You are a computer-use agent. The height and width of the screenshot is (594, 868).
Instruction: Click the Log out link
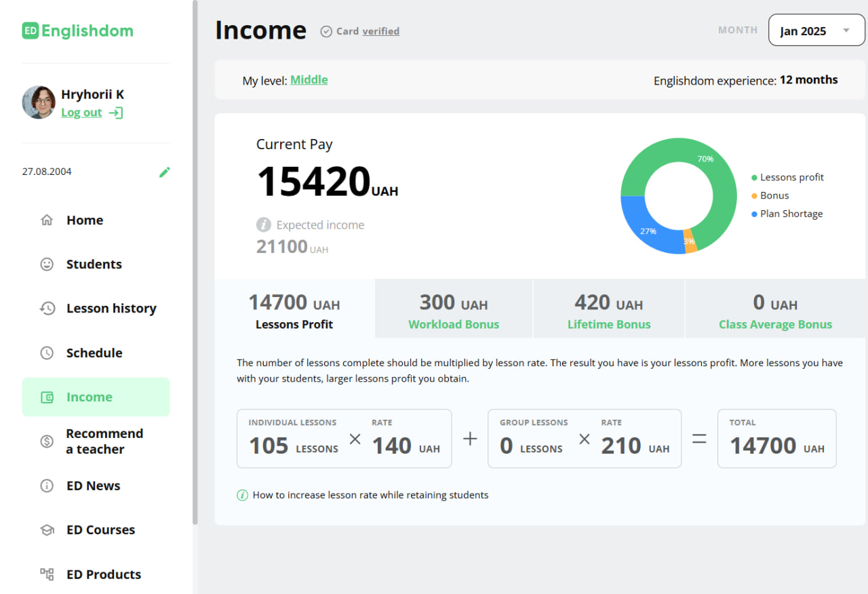click(81, 113)
